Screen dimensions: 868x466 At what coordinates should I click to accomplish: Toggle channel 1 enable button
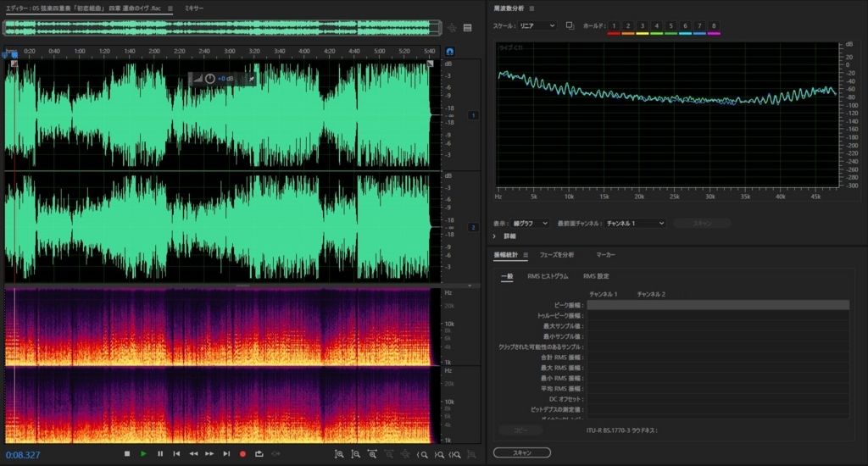click(x=473, y=115)
